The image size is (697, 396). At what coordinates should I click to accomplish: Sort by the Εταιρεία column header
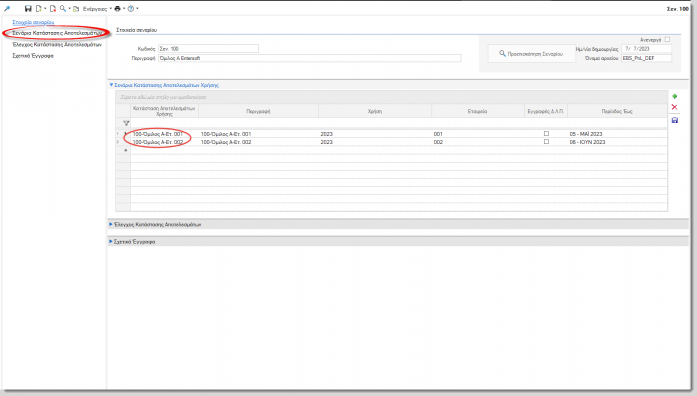click(x=477, y=111)
